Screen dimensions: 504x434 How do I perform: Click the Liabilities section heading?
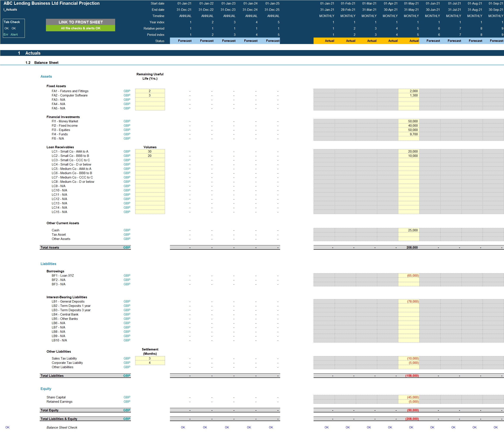(x=48, y=264)
